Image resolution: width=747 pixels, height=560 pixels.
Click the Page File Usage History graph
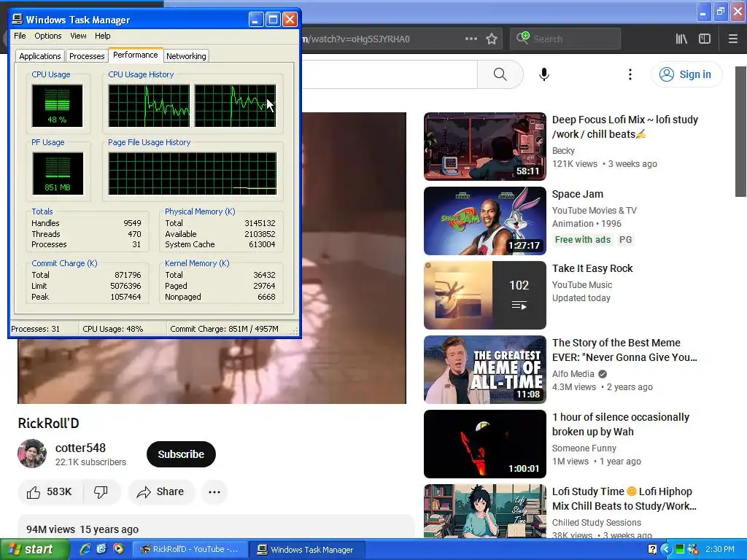click(193, 174)
